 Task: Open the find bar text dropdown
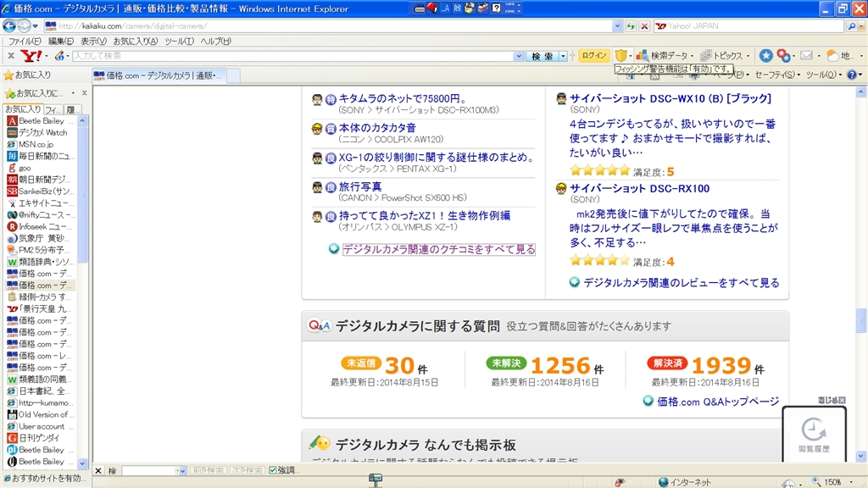point(181,471)
